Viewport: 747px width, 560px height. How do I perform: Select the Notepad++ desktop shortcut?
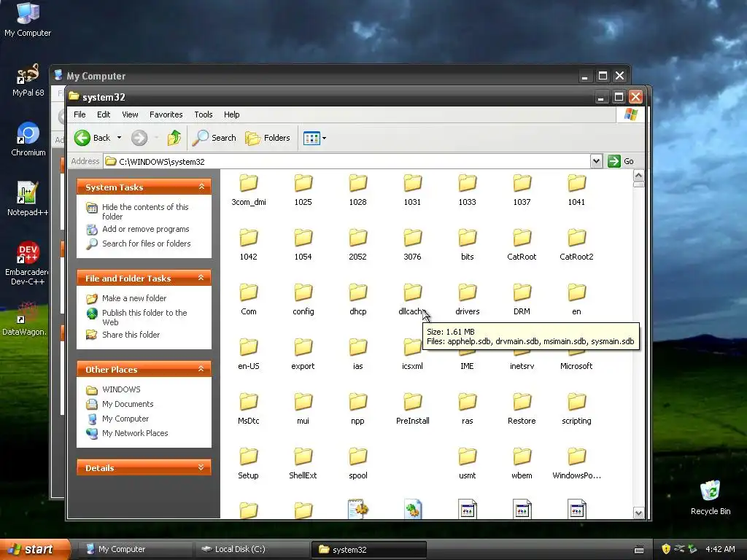coord(28,198)
